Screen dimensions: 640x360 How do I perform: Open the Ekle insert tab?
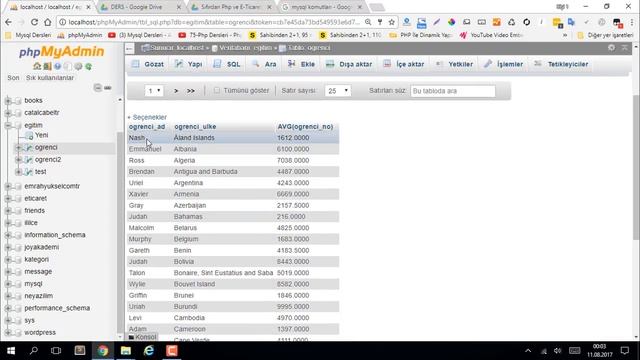tap(301, 64)
